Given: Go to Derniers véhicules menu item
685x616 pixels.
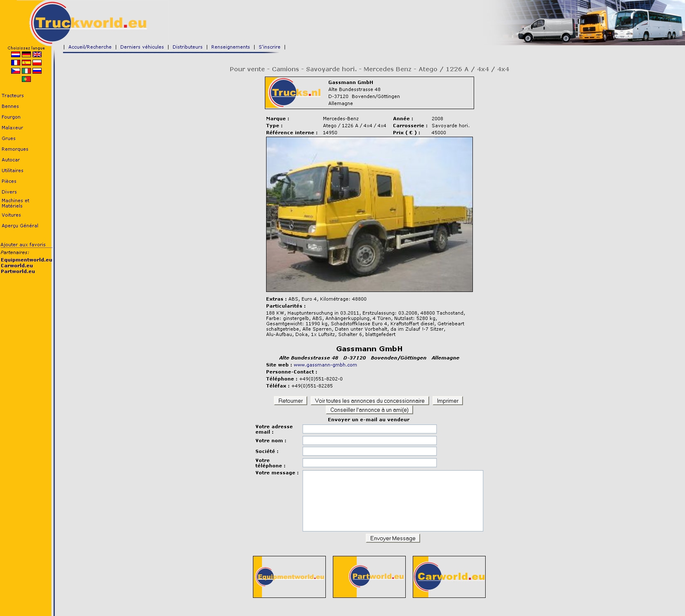Looking at the screenshot, I should point(142,47).
